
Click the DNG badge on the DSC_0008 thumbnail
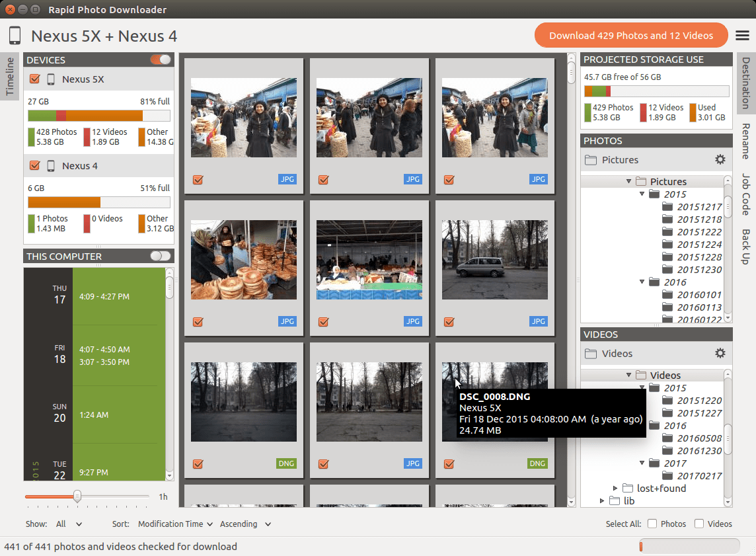coord(537,463)
